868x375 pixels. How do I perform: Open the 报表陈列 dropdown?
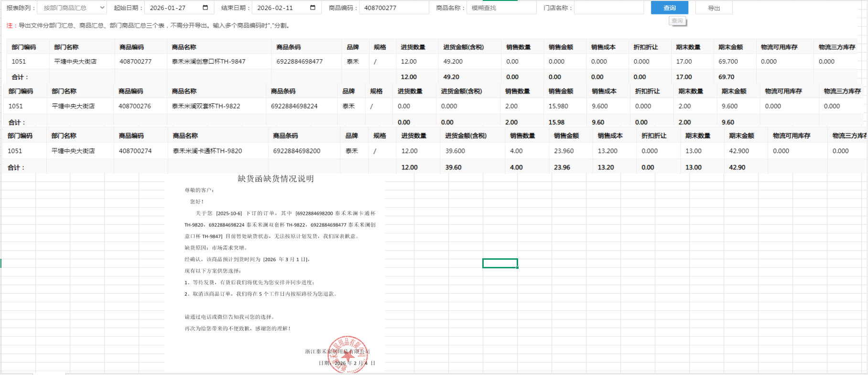pos(72,8)
